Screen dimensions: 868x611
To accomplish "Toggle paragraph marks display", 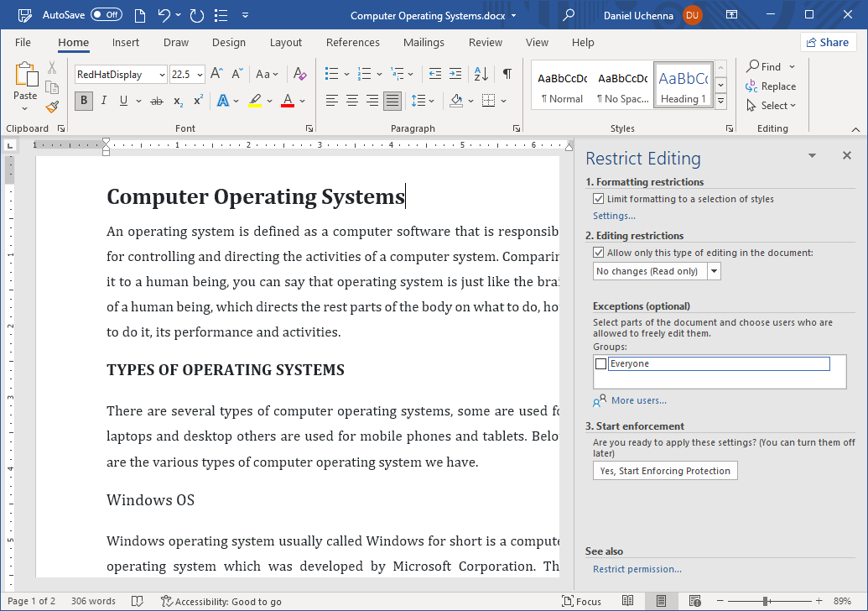I will tap(507, 74).
